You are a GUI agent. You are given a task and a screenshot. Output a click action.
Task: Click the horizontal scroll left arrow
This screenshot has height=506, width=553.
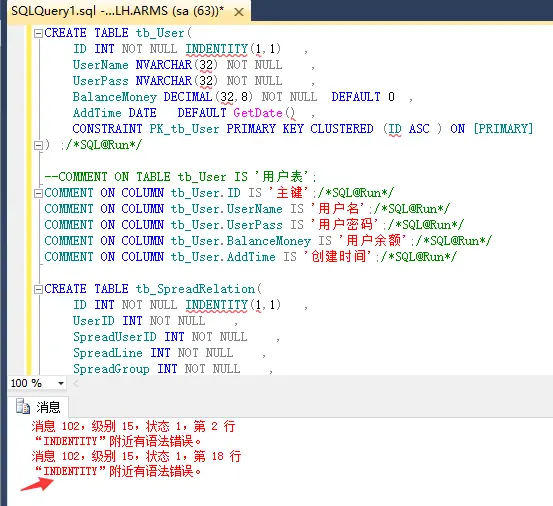[75, 383]
